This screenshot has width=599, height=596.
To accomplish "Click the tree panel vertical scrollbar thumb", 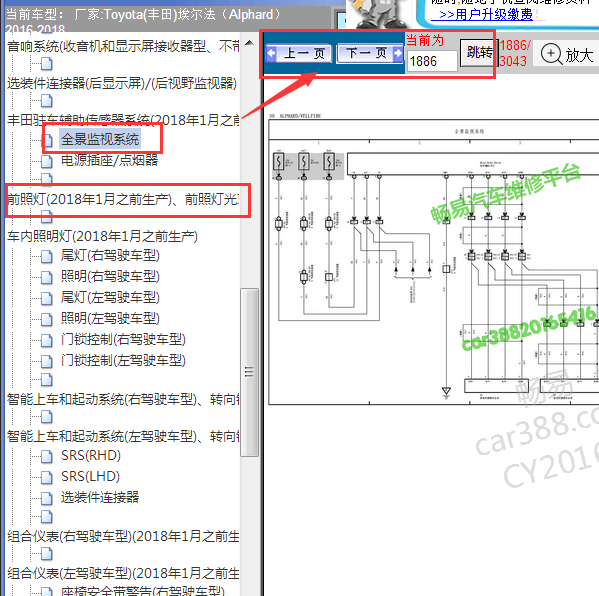I will [x=249, y=372].
